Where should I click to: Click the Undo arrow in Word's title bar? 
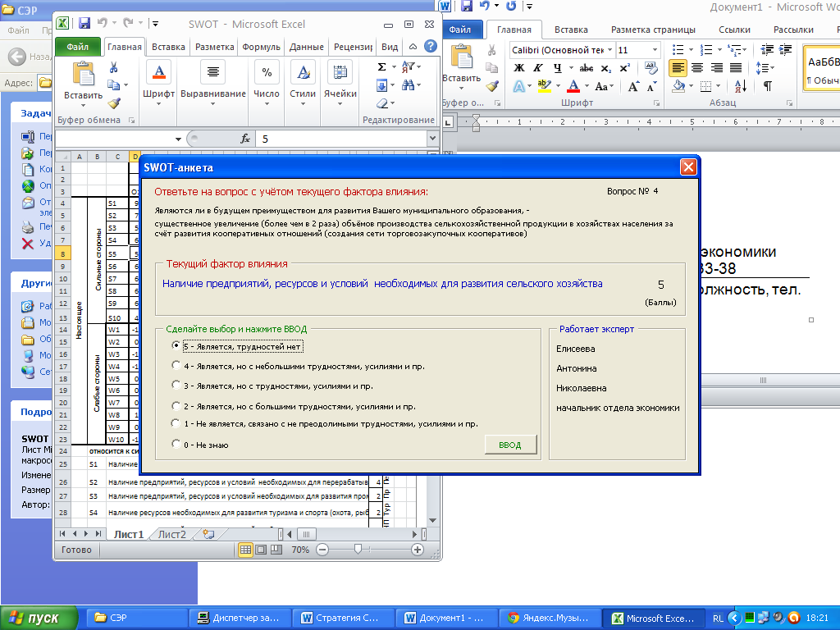point(485,6)
